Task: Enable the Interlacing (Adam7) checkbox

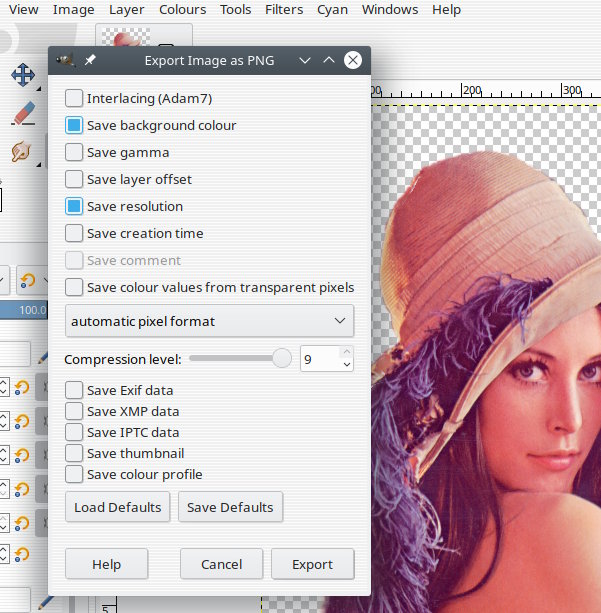Action: click(x=74, y=98)
